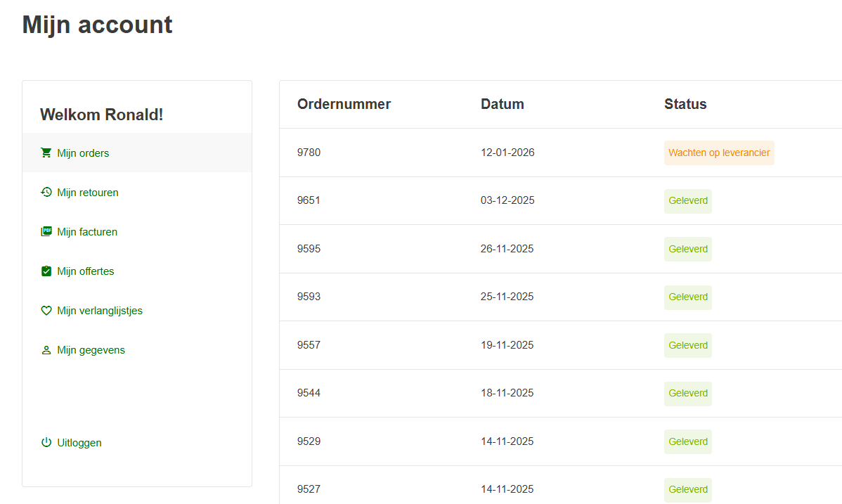Click the power icon beside Uitloggen
Image resolution: width=842 pixels, height=504 pixels.
point(46,443)
